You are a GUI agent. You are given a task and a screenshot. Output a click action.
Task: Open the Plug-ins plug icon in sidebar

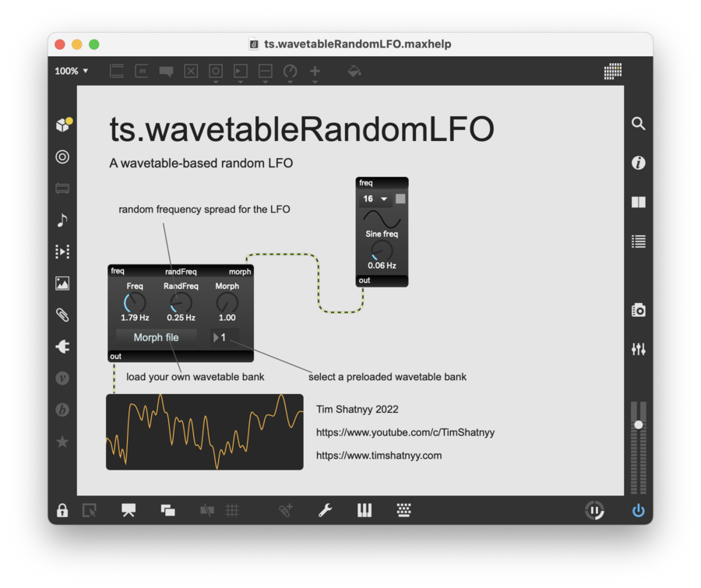point(62,347)
